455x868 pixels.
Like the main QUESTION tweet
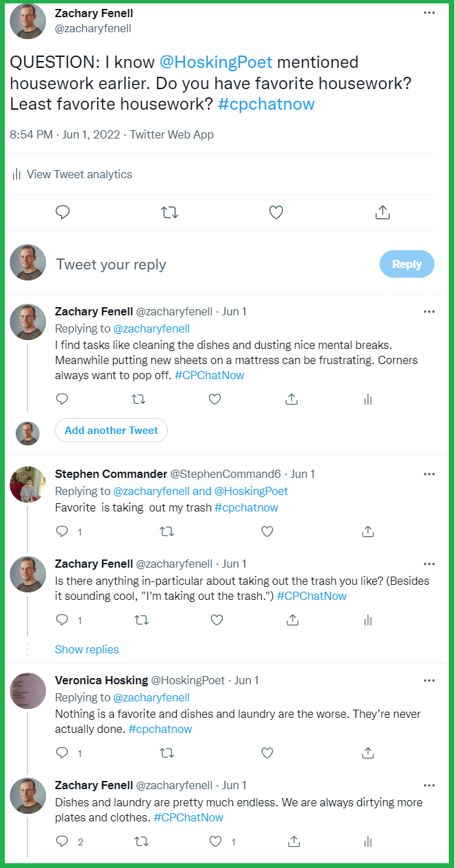[x=276, y=213]
